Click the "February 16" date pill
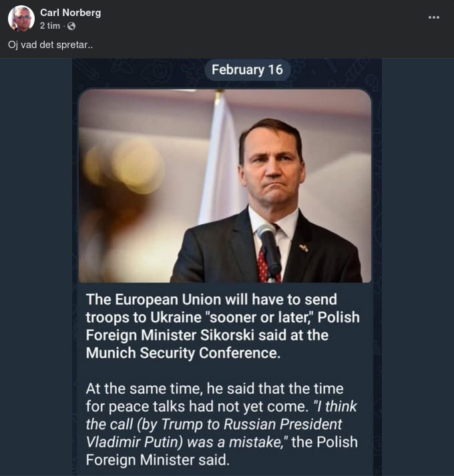The width and height of the screenshot is (454, 476). [247, 69]
